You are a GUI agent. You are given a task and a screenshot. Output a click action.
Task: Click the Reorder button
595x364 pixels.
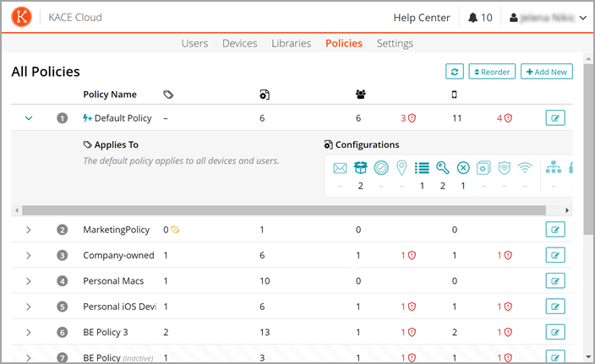coord(491,72)
